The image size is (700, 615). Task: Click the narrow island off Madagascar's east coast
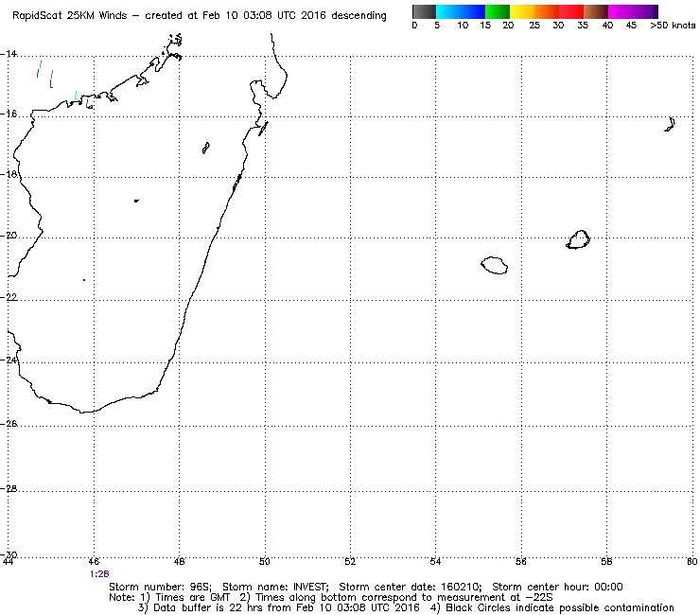[x=263, y=129]
